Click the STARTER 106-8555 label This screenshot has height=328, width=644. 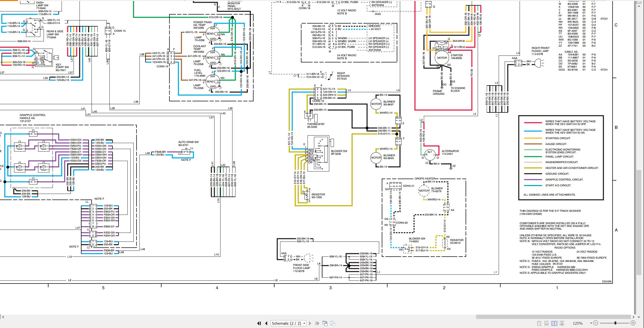tap(456, 57)
